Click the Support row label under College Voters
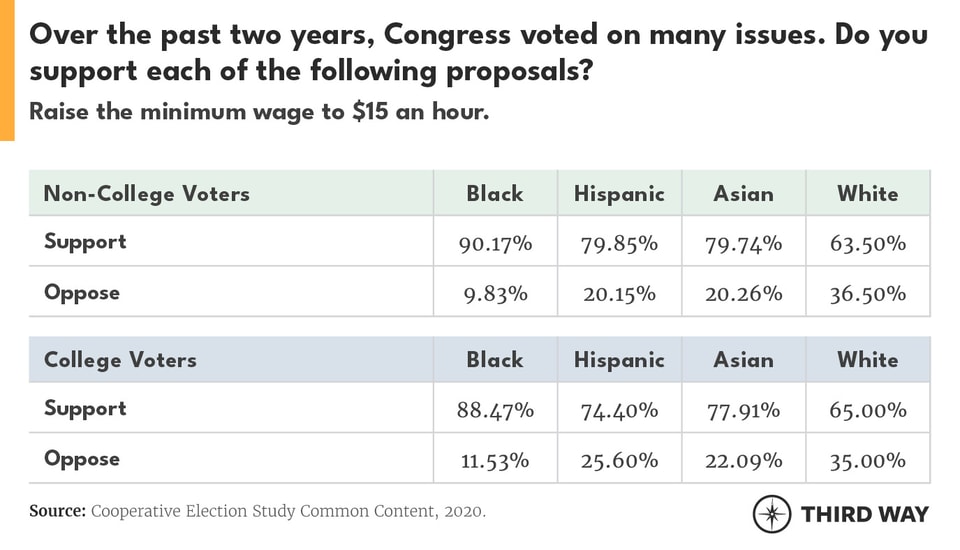The width and height of the screenshot is (960, 550). point(85,408)
